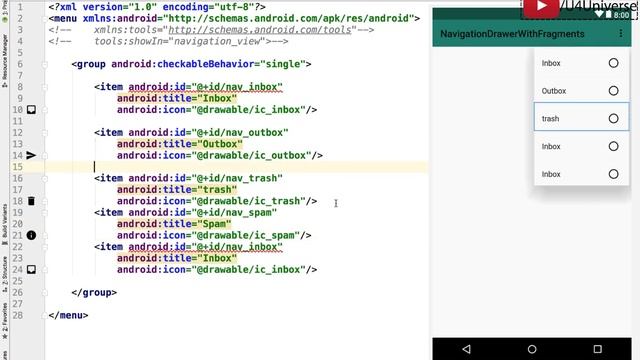Tap the back triangle in the preview navigation bar
Viewport: 640px width, 360px height.
tap(467, 349)
